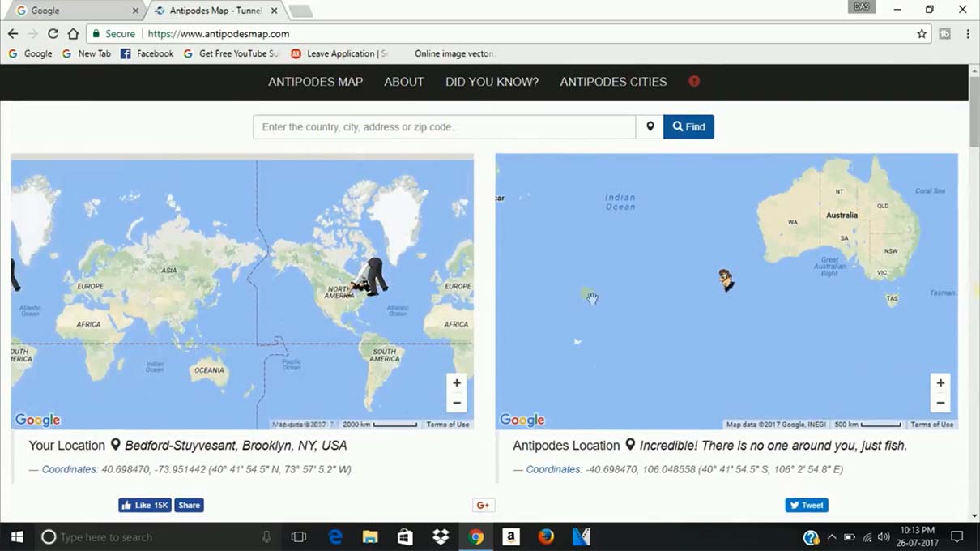Open the New Tab bookmark
Screen dimensions: 980x551
click(87, 53)
